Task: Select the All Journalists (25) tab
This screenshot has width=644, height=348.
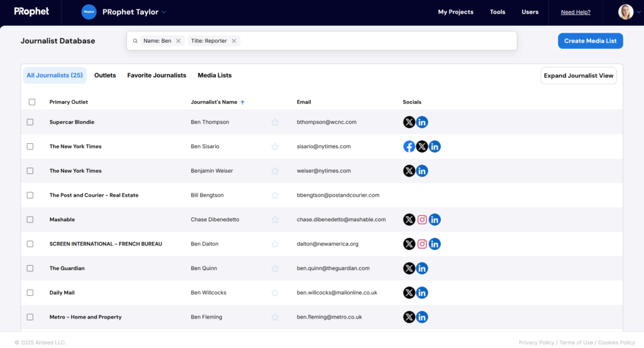Action: (x=55, y=75)
